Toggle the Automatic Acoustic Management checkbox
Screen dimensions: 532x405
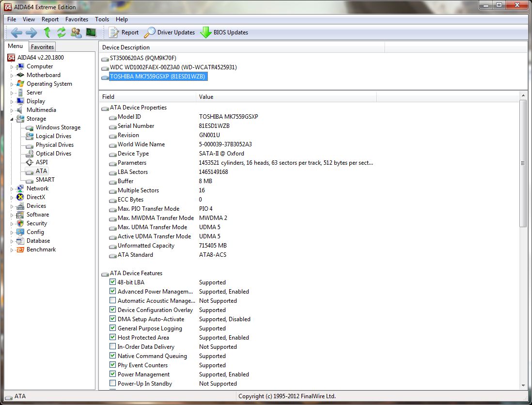tap(112, 300)
